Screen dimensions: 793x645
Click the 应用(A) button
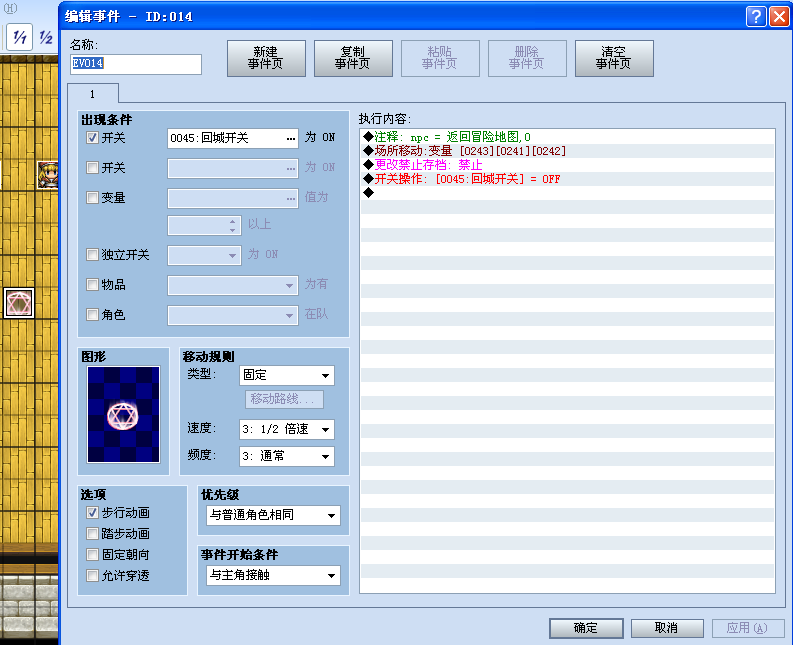pos(748,628)
